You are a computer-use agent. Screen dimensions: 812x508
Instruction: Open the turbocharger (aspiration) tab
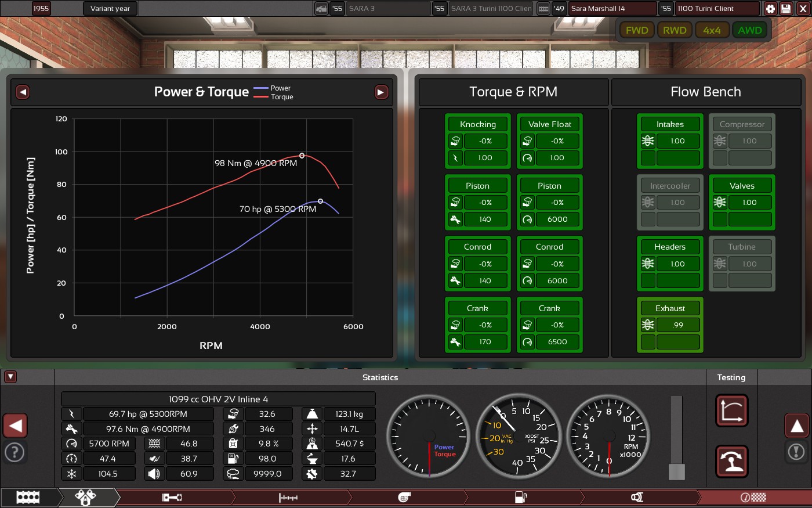[404, 497]
